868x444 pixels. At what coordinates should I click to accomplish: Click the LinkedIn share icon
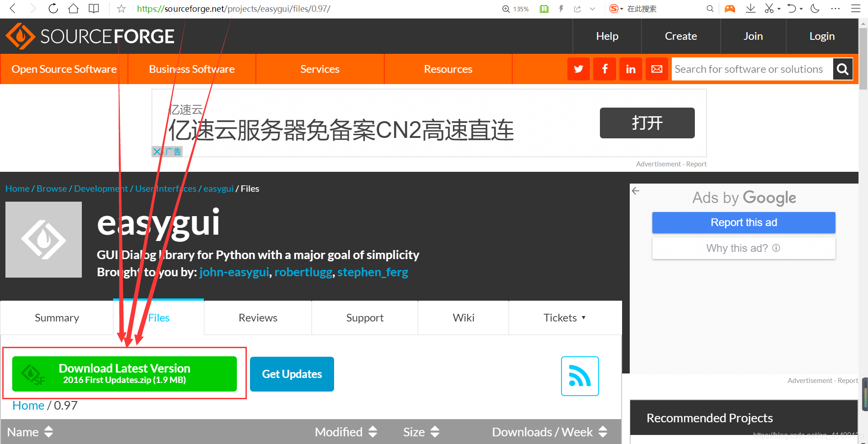click(x=631, y=69)
